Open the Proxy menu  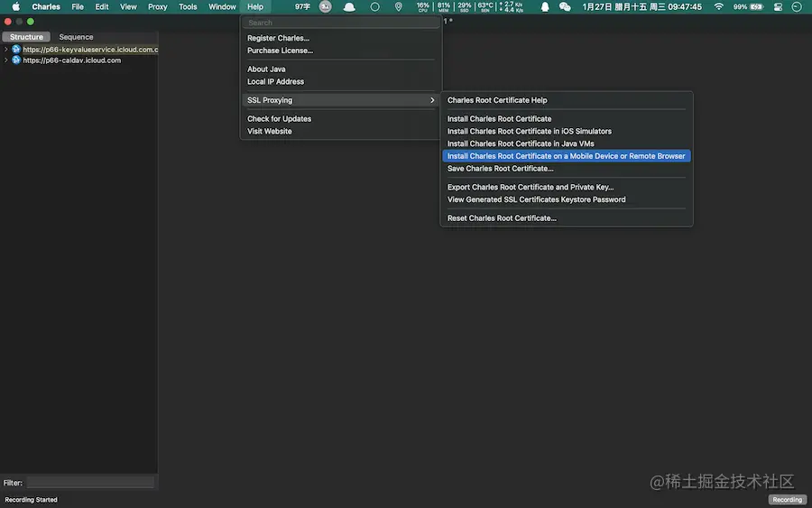pos(157,6)
